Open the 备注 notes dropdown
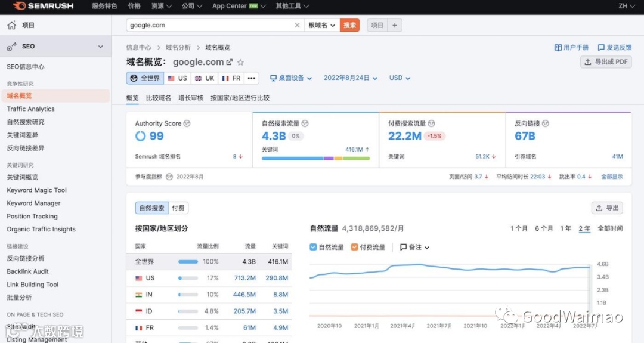Screen dimensions: 644x343 tap(415, 247)
